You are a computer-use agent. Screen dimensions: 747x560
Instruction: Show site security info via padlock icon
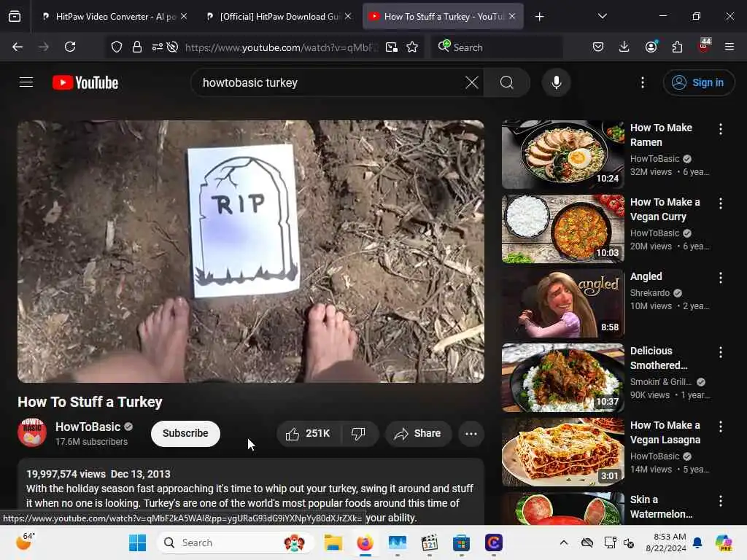(x=137, y=47)
